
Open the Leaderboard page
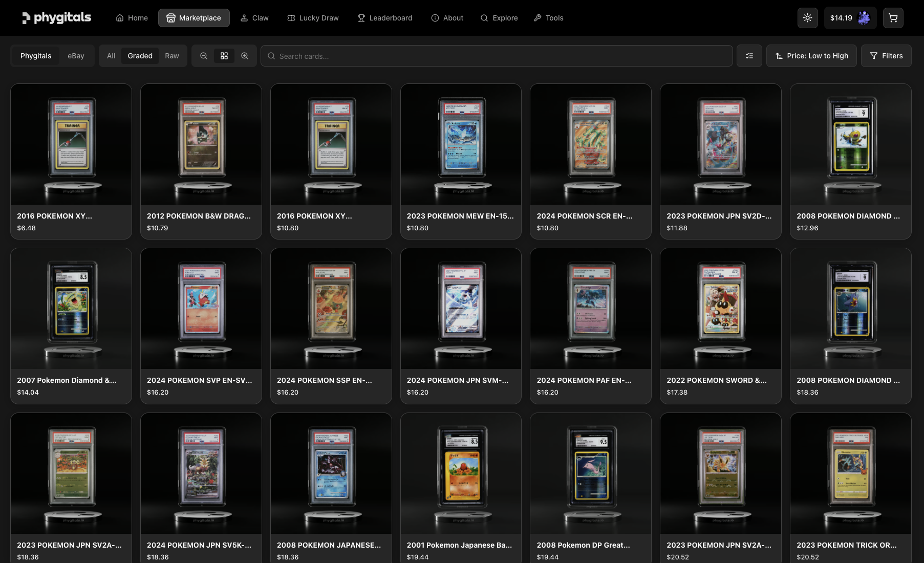pyautogui.click(x=385, y=18)
